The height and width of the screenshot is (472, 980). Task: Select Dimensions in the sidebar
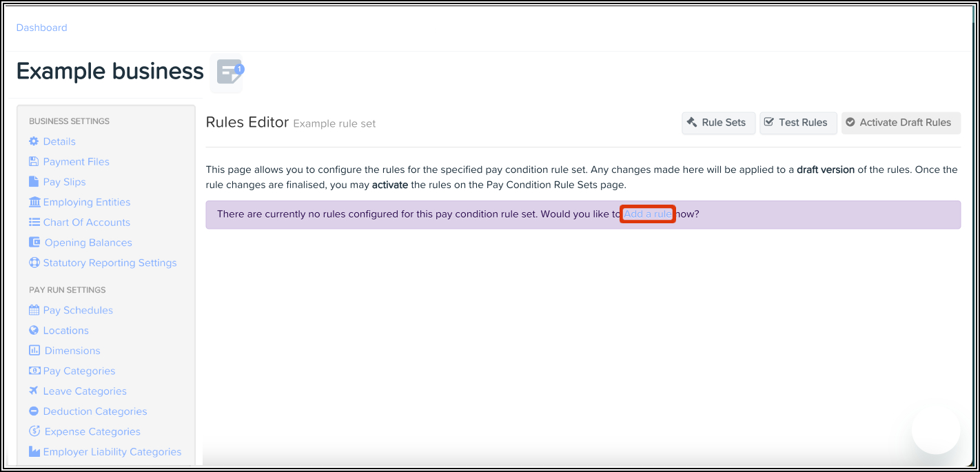(72, 351)
